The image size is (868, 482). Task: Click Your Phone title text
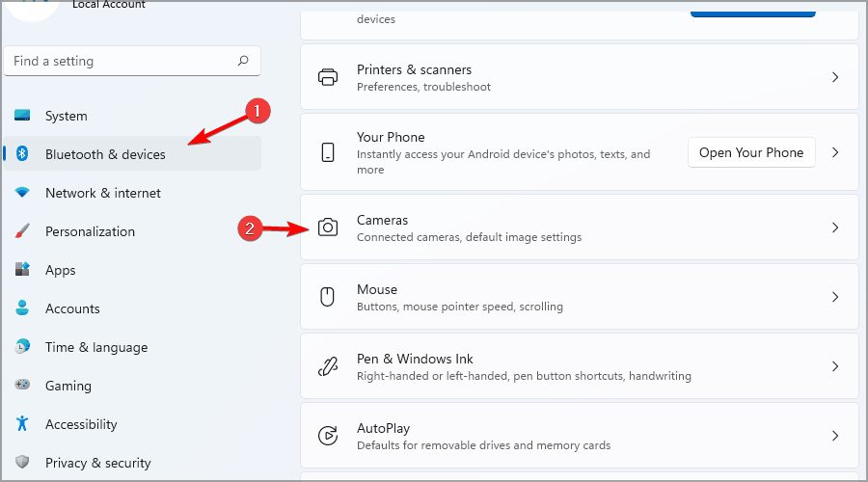(x=391, y=137)
